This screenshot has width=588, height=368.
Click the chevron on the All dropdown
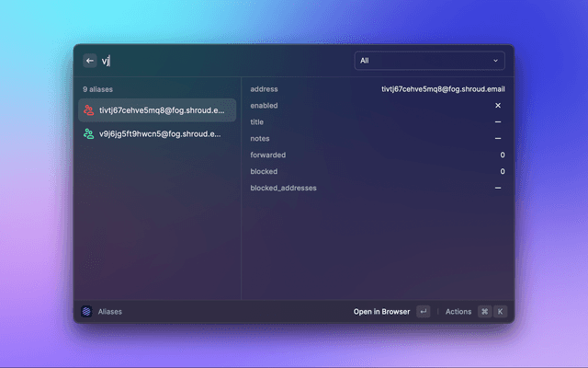496,61
